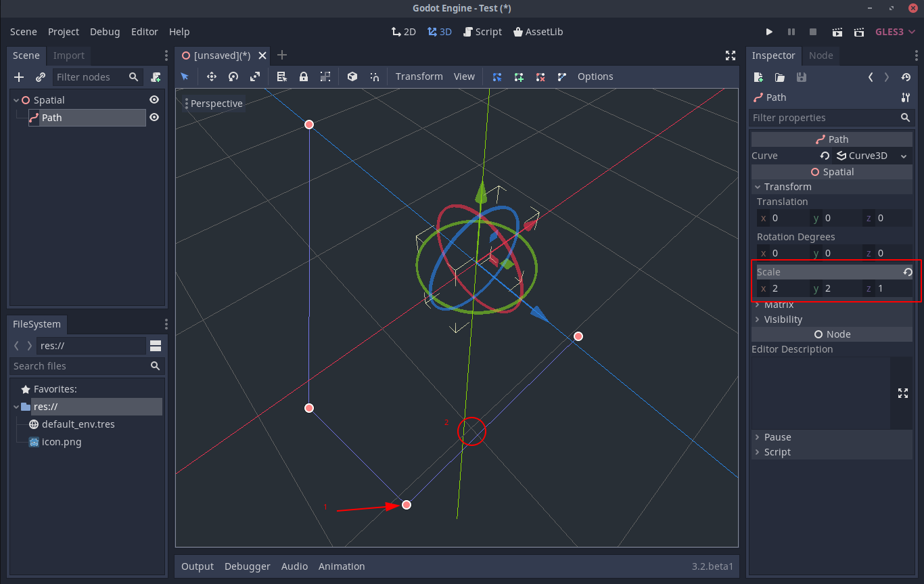924x584 pixels.
Task: Click the Close Curve tool
Action: coord(561,76)
